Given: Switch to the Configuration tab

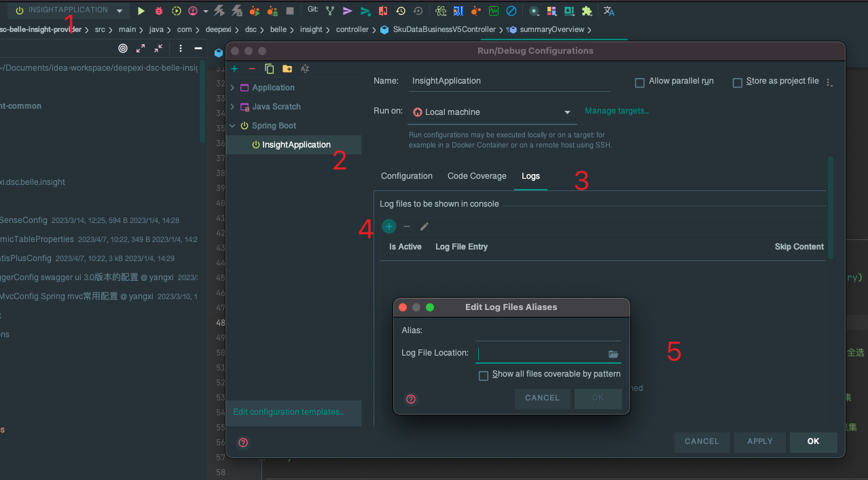Looking at the screenshot, I should coord(407,176).
